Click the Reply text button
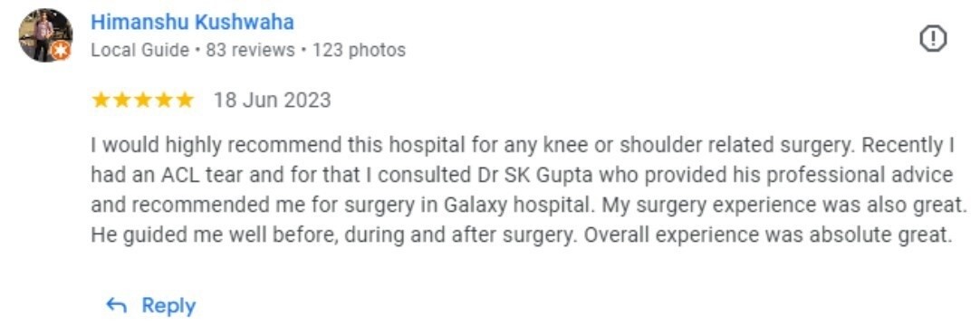The image size is (980, 326). [168, 305]
